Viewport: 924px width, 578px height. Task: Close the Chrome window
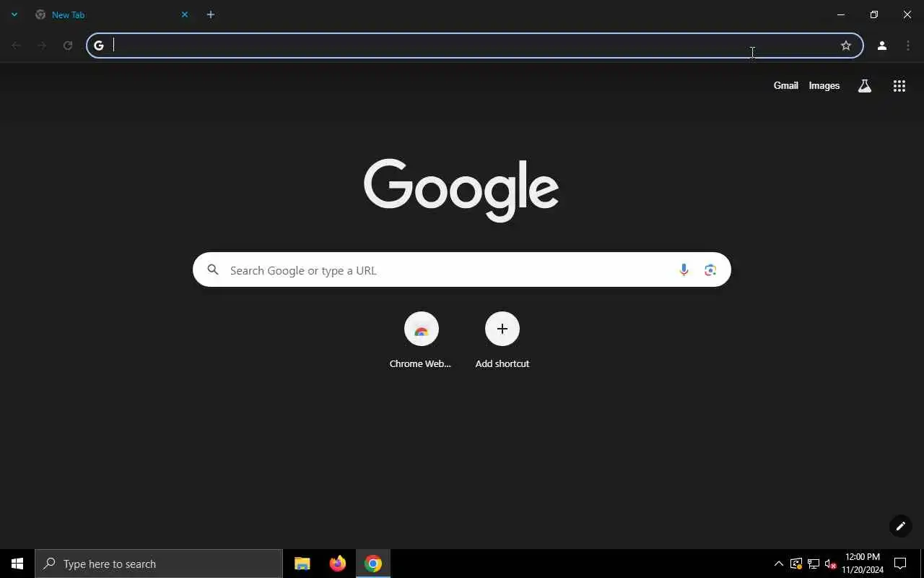pos(907,14)
